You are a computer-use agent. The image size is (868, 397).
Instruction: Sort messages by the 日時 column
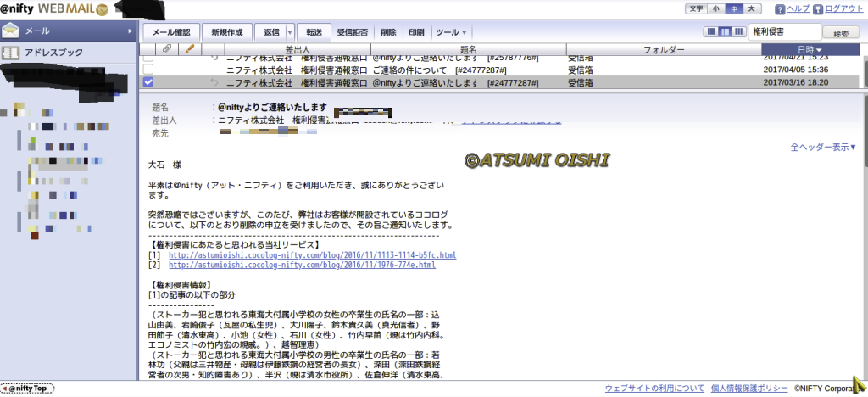point(810,50)
